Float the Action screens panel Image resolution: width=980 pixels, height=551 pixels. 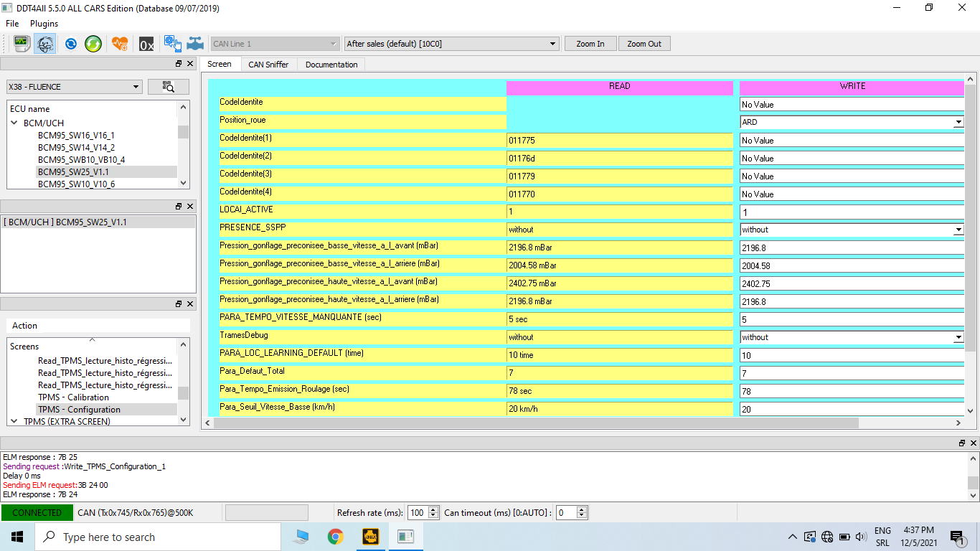[x=179, y=303]
